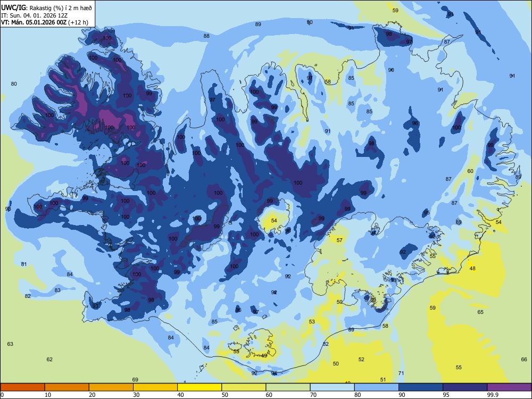Click the humidity value 83 on the map

pyautogui.click(x=57, y=290)
